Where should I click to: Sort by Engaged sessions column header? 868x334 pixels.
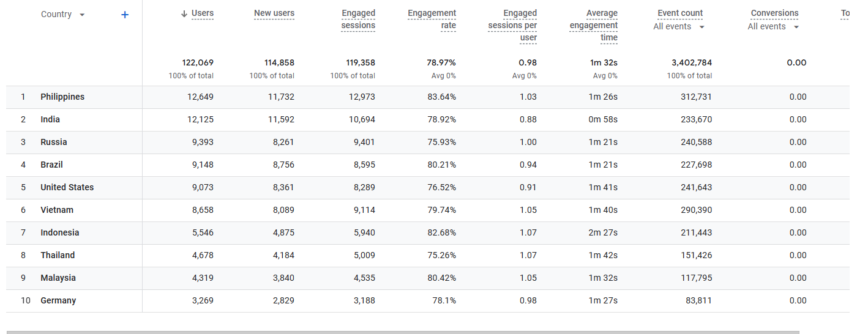point(358,20)
